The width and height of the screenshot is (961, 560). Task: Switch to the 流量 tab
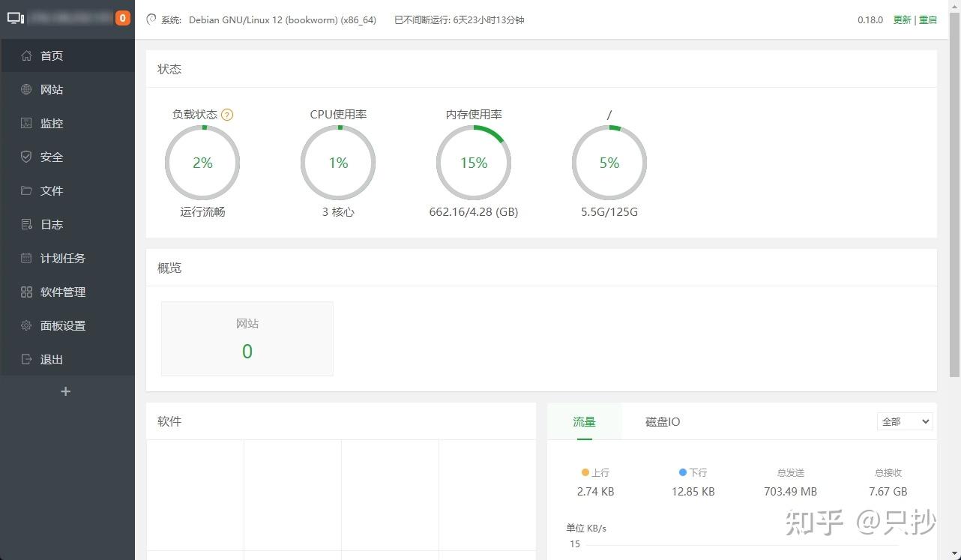tap(585, 421)
